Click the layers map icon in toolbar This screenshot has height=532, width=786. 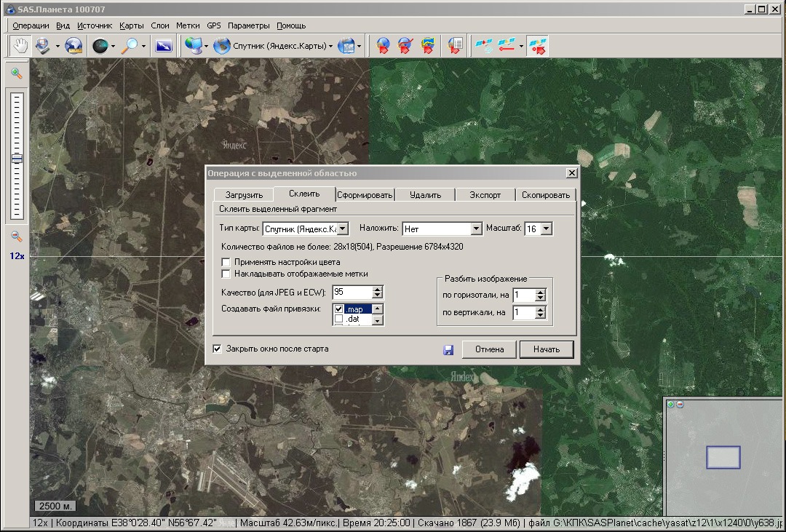click(x=346, y=46)
